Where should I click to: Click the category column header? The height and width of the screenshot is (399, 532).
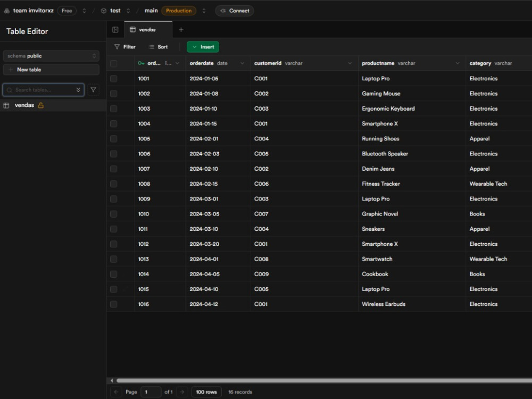[499, 63]
